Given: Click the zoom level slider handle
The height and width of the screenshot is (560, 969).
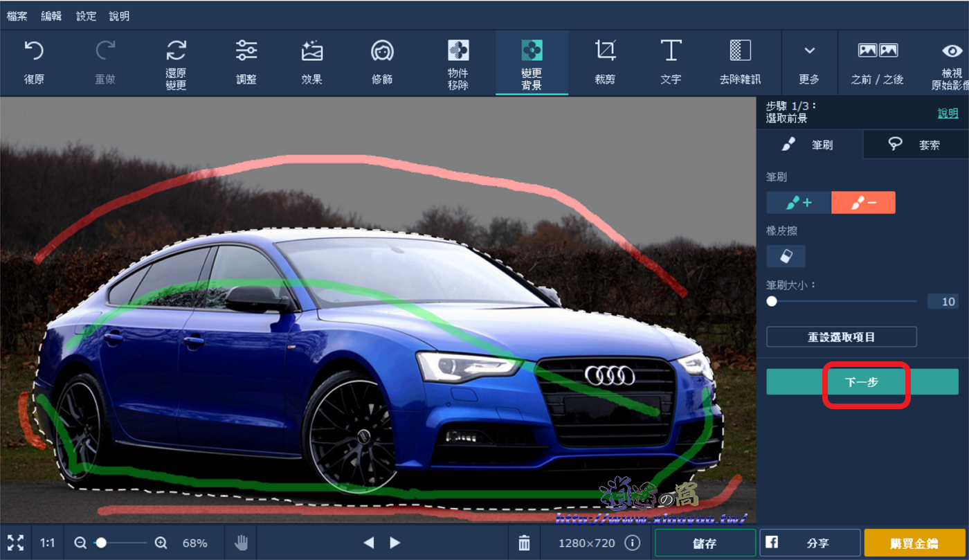Looking at the screenshot, I should (x=101, y=543).
